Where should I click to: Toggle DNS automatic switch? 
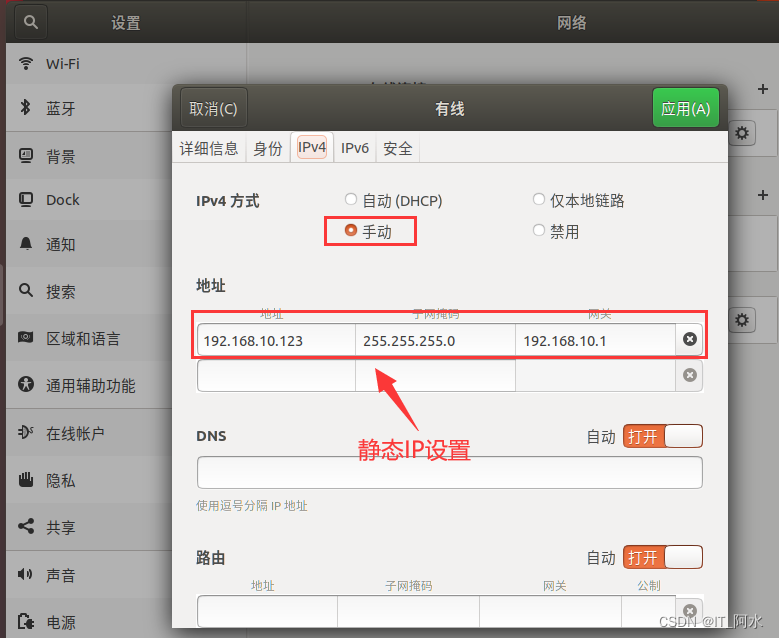pyautogui.click(x=663, y=436)
